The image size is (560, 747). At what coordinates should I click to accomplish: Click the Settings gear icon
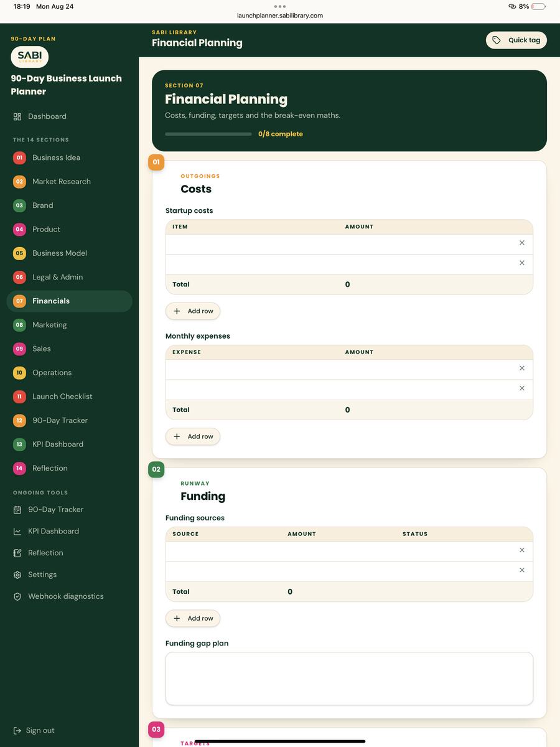point(17,575)
